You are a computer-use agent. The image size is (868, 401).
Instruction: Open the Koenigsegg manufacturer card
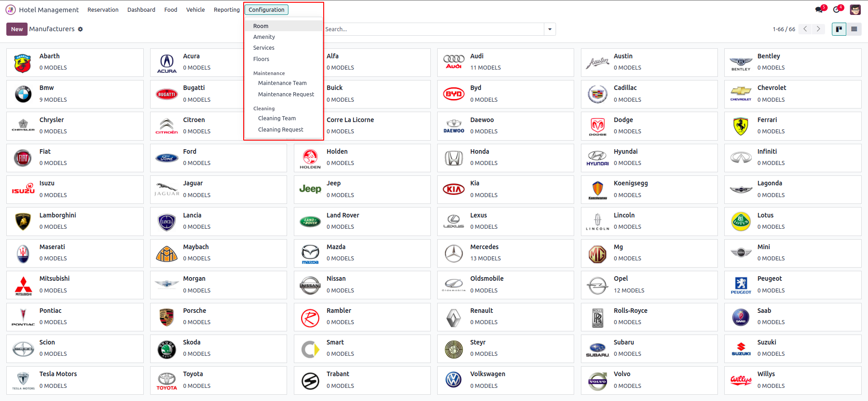click(x=649, y=190)
